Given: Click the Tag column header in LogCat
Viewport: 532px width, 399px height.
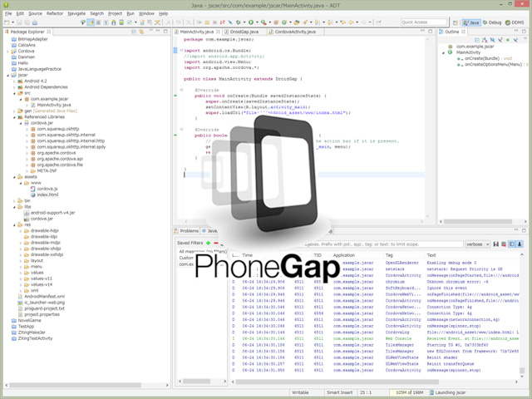Looking at the screenshot, I should coord(389,255).
